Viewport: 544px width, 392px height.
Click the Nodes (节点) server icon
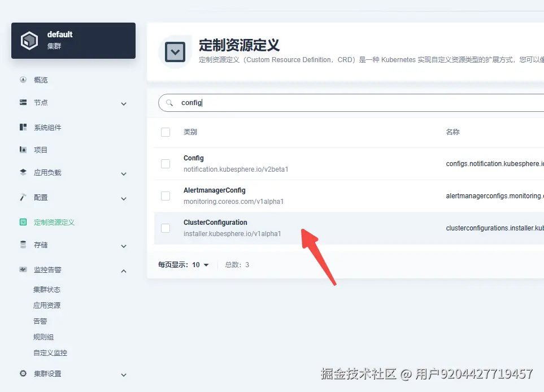click(x=23, y=102)
